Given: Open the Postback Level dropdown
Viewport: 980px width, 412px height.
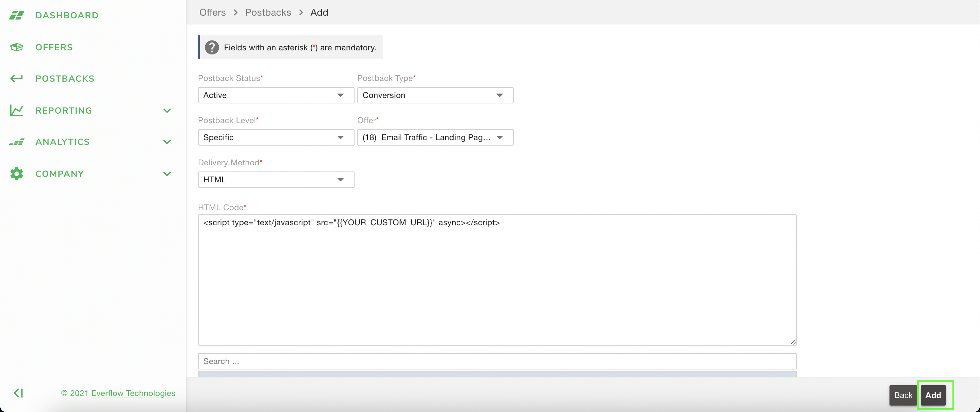Looking at the screenshot, I should (276, 137).
